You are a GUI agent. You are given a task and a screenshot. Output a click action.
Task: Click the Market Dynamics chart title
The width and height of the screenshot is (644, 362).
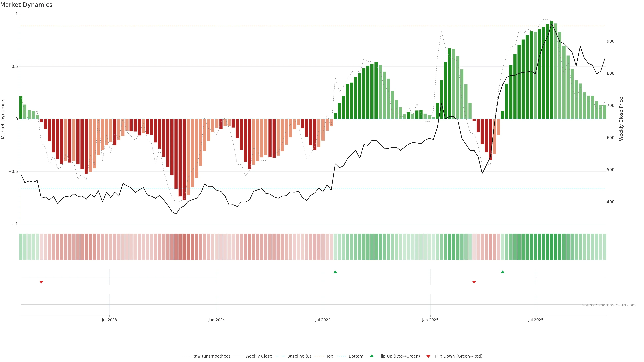pyautogui.click(x=26, y=5)
